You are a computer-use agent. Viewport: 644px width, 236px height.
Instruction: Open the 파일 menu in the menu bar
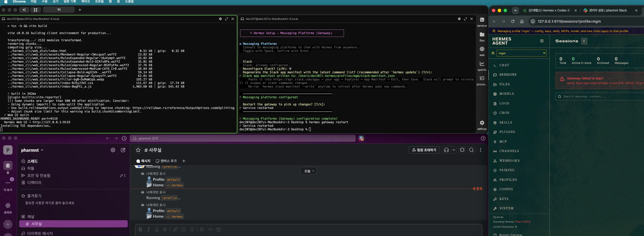click(x=33, y=2)
